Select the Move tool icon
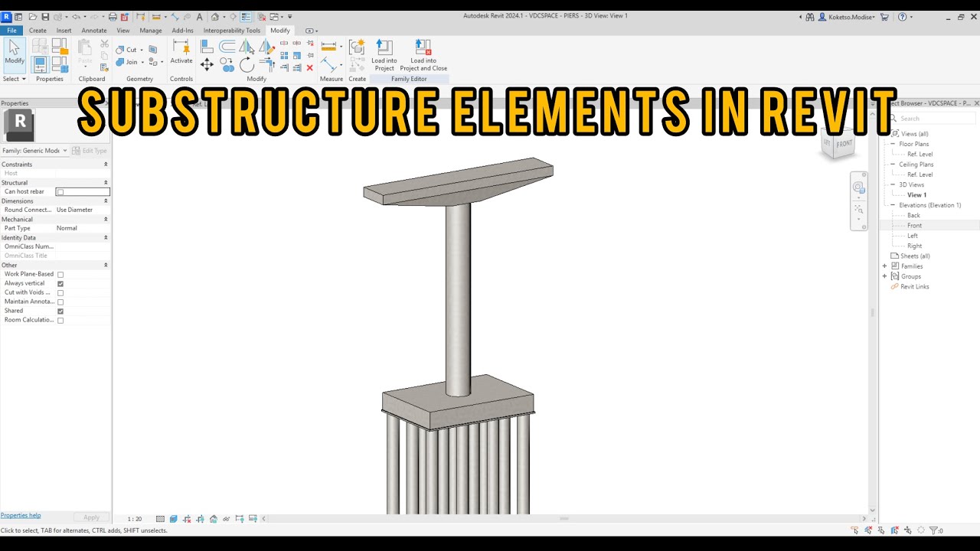The height and width of the screenshot is (551, 980). 207,65
